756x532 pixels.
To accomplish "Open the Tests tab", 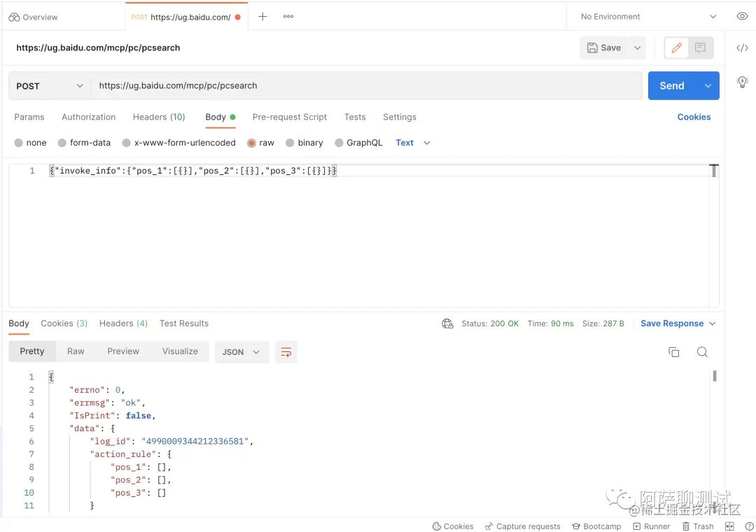I will [x=355, y=117].
